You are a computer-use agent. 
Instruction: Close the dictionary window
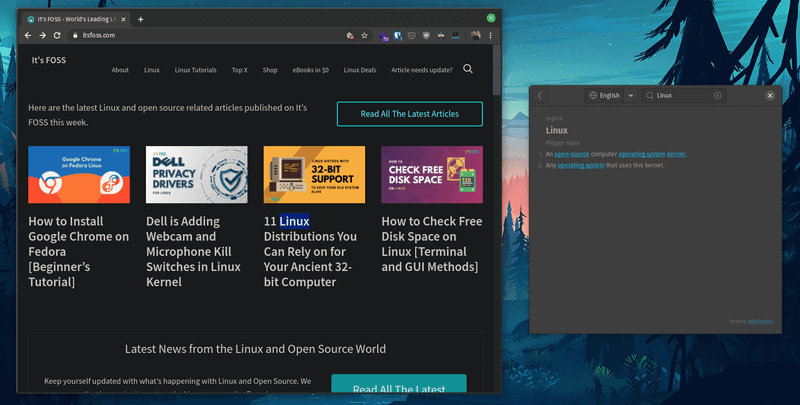tap(770, 95)
